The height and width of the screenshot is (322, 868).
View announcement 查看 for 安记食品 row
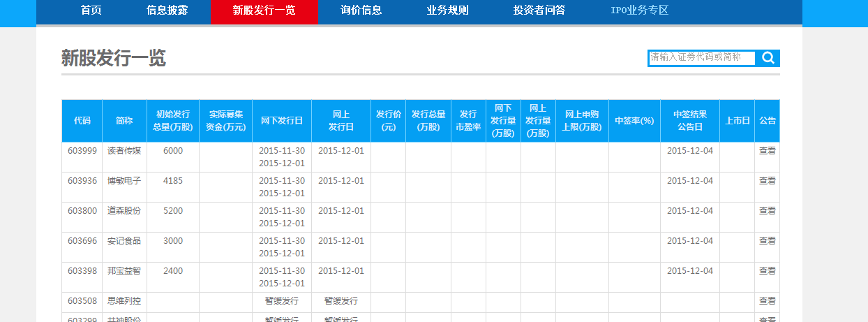[768, 241]
